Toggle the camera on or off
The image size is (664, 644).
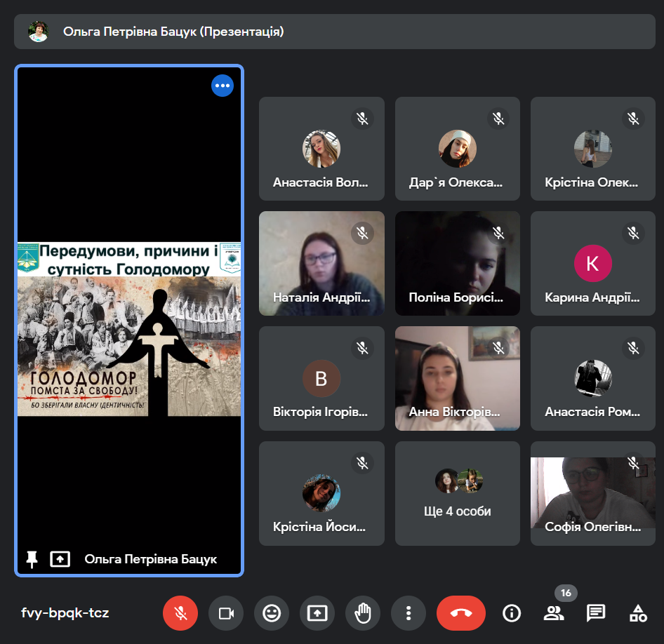pyautogui.click(x=226, y=613)
